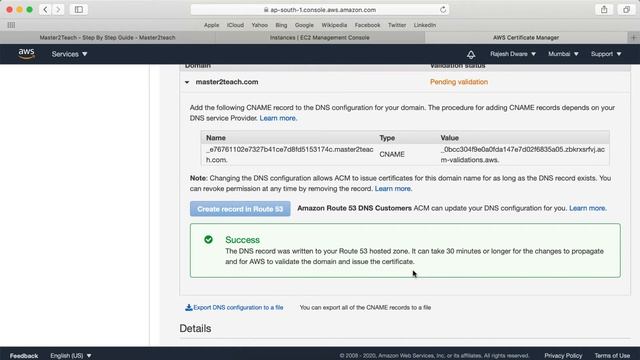Click Create record in Route 53 button
The image size is (640, 360).
pos(240,209)
